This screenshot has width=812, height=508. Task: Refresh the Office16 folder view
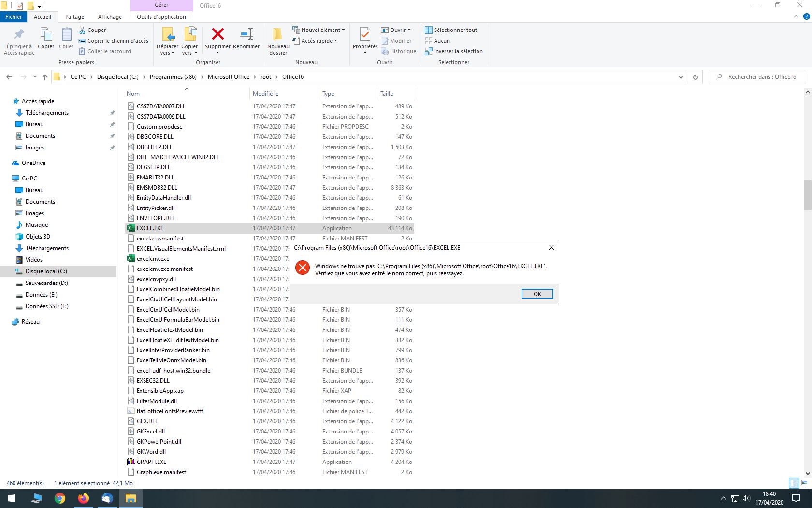[x=696, y=77]
